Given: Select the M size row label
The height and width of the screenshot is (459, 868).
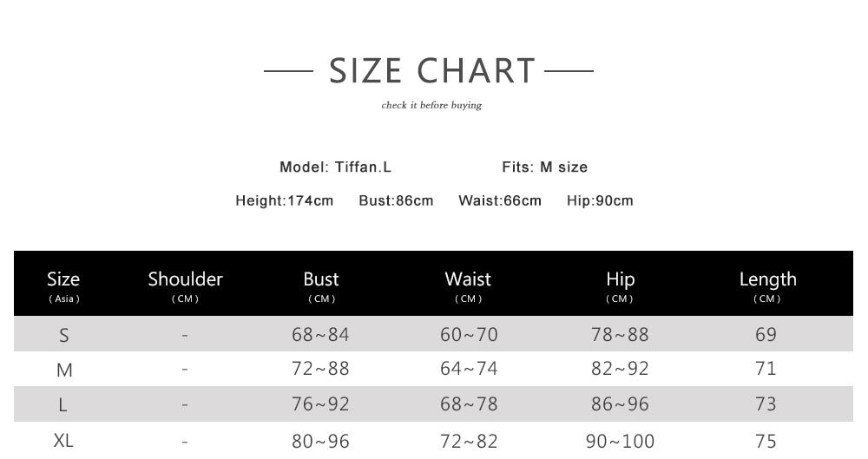Looking at the screenshot, I should pyautogui.click(x=63, y=370).
